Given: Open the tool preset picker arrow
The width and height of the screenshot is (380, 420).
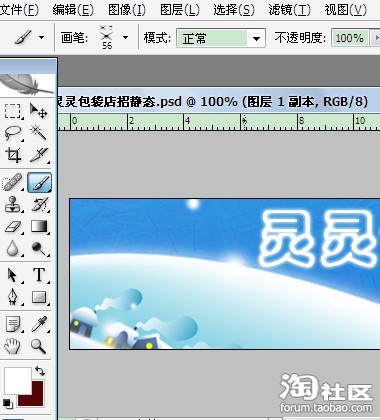Looking at the screenshot, I should pos(42,37).
